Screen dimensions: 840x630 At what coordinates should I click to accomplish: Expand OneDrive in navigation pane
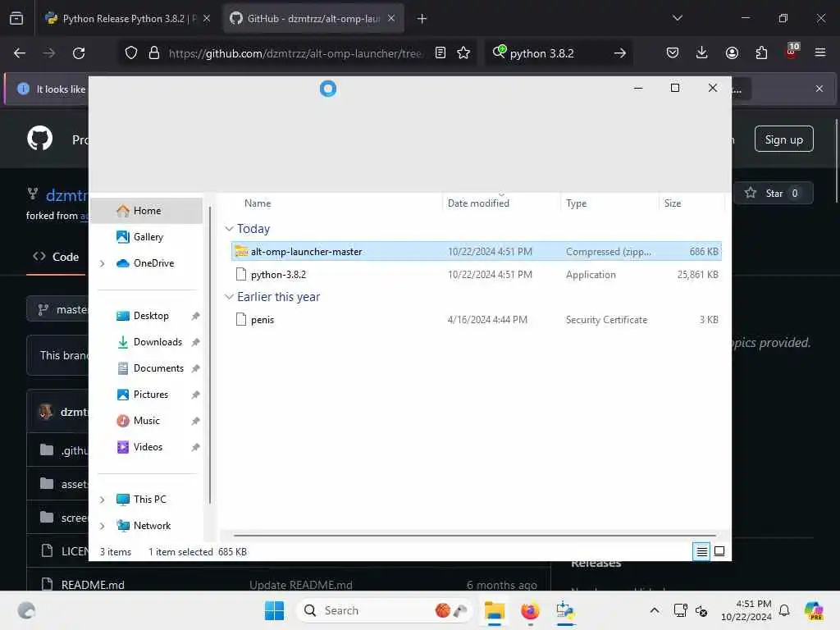coord(102,263)
